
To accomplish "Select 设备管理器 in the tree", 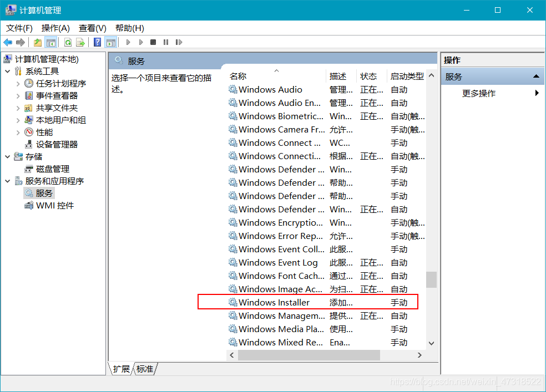I will point(57,144).
